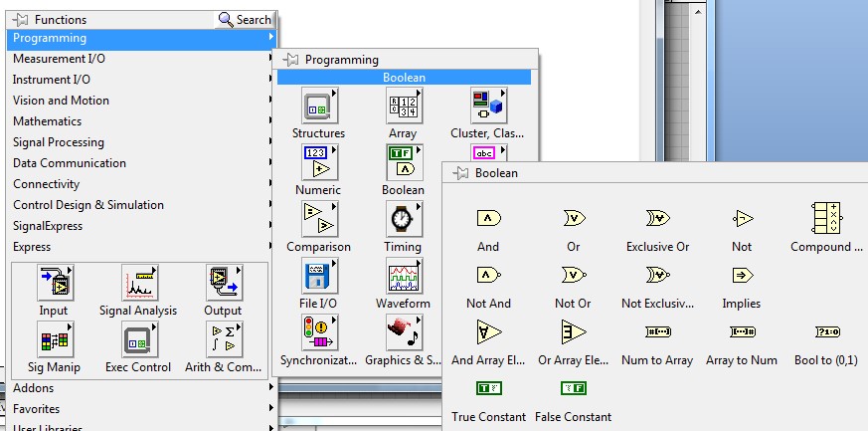Select the Array to Num function

click(x=742, y=331)
